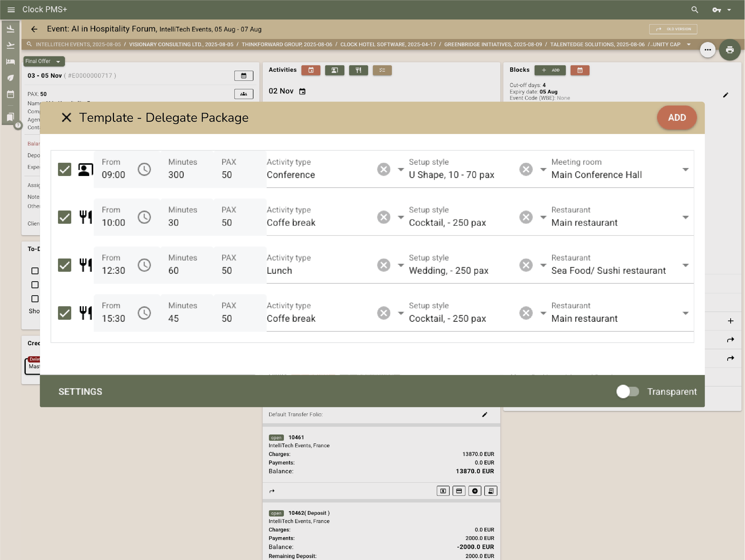745x560 pixels.
Task: Click the search icon in the top bar
Action: pyautogui.click(x=694, y=9)
